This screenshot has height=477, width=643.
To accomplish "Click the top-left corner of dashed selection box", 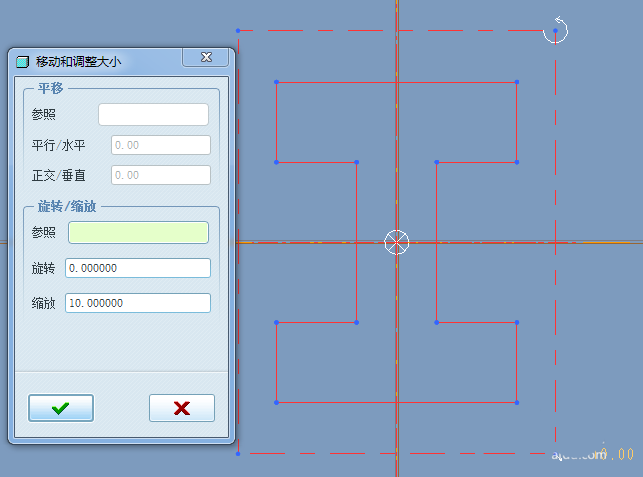I will pyautogui.click(x=238, y=30).
